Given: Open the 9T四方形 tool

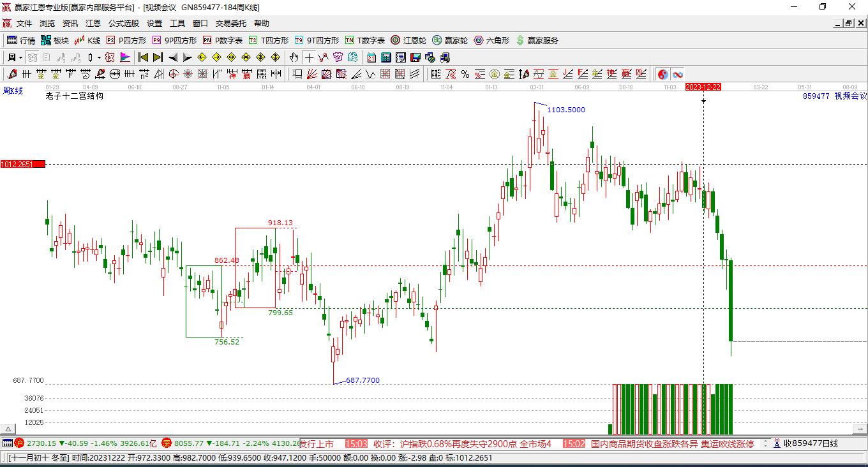Looking at the screenshot, I should [317, 40].
